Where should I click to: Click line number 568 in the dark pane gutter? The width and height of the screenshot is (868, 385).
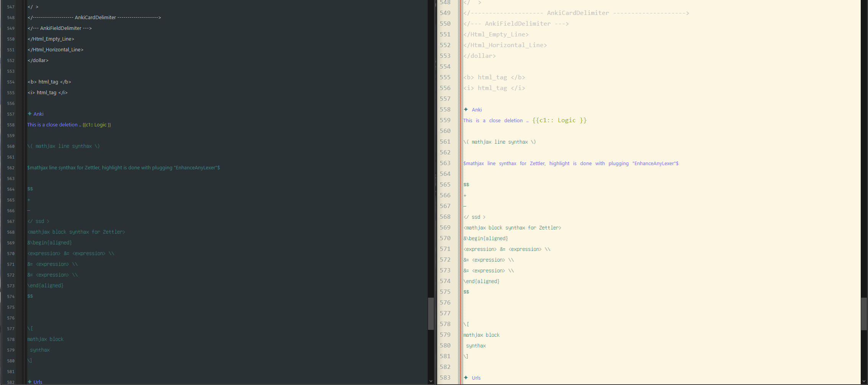pyautogui.click(x=11, y=232)
